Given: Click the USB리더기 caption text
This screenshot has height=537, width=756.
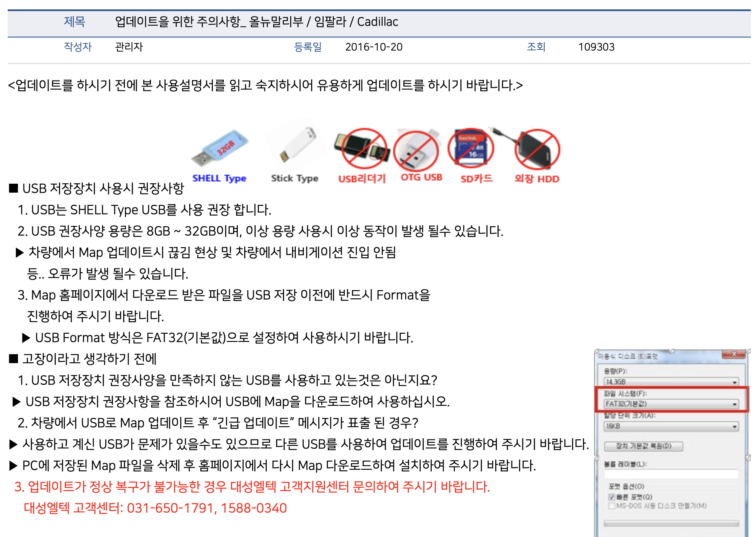Looking at the screenshot, I should point(362,179).
